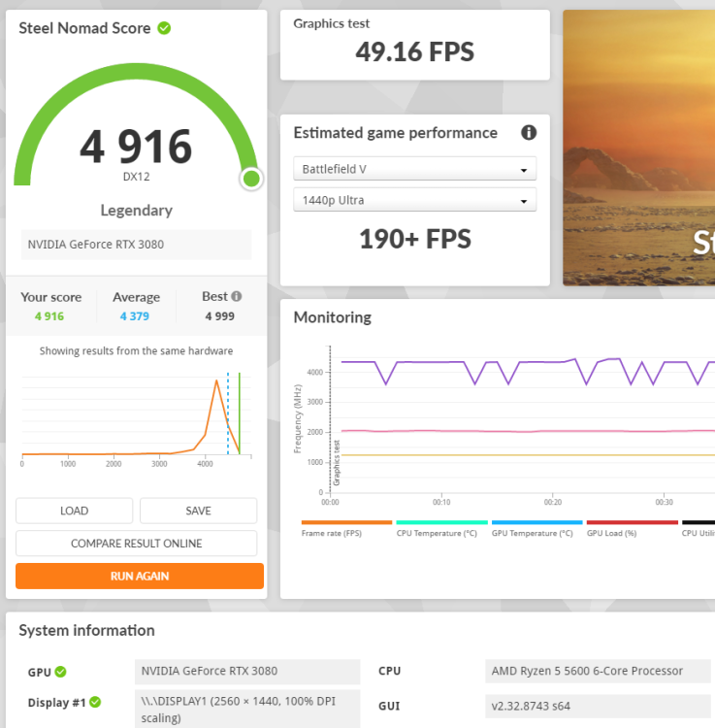Screen dimensions: 715x728
Task: Click the green check icon next to Display #1
Action: [95, 703]
